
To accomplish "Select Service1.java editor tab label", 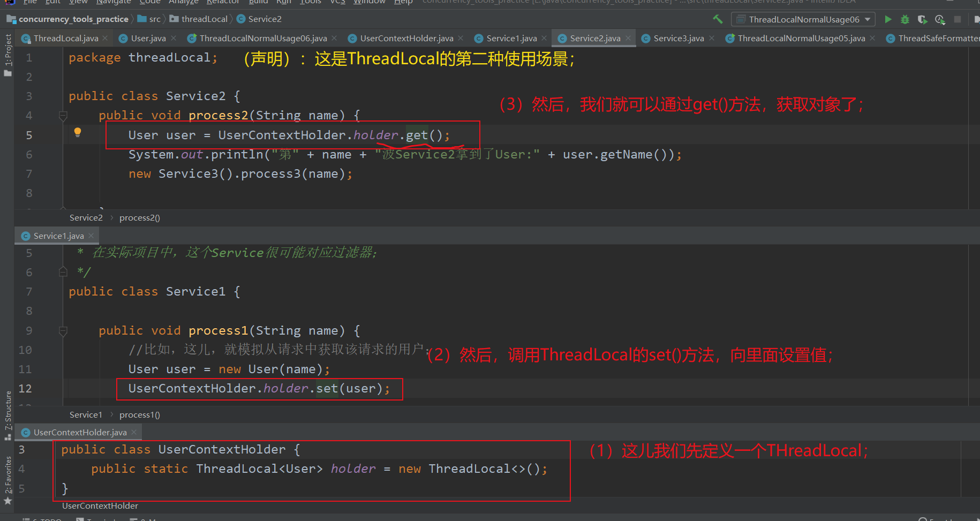I will coord(58,236).
